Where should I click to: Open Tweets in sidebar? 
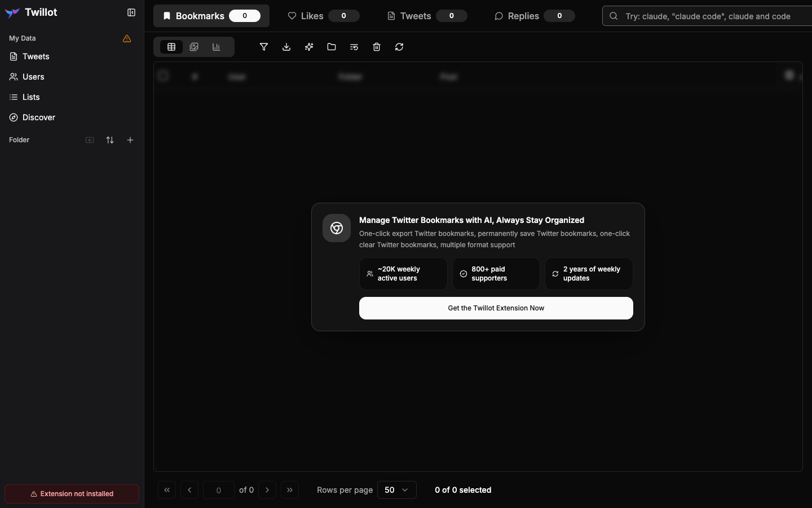point(72,56)
